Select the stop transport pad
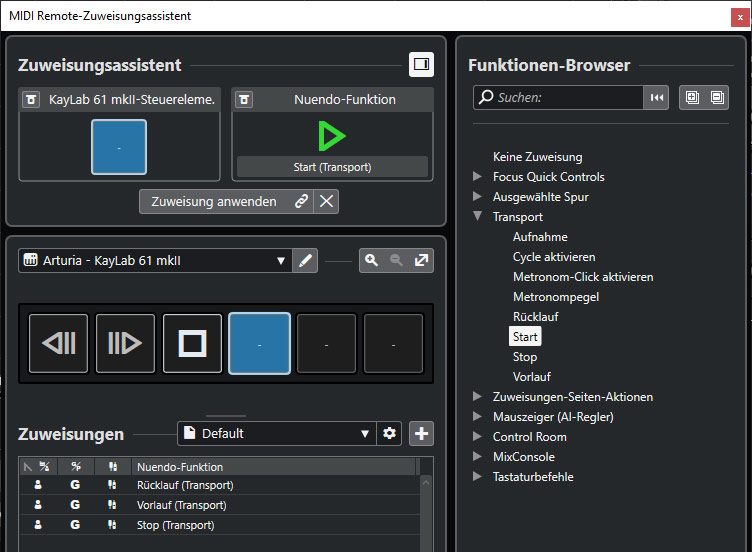 (192, 344)
